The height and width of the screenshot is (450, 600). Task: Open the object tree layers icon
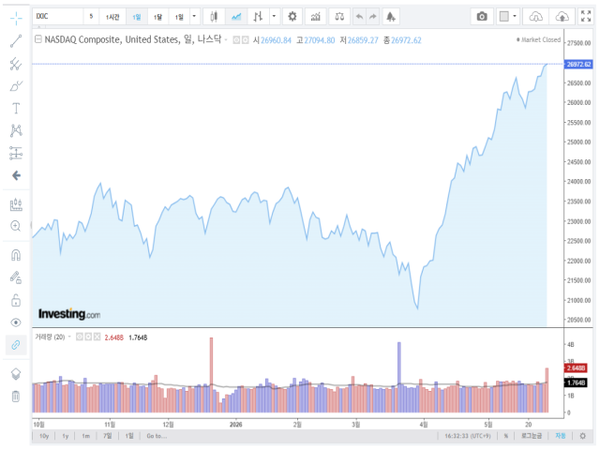pos(16,374)
